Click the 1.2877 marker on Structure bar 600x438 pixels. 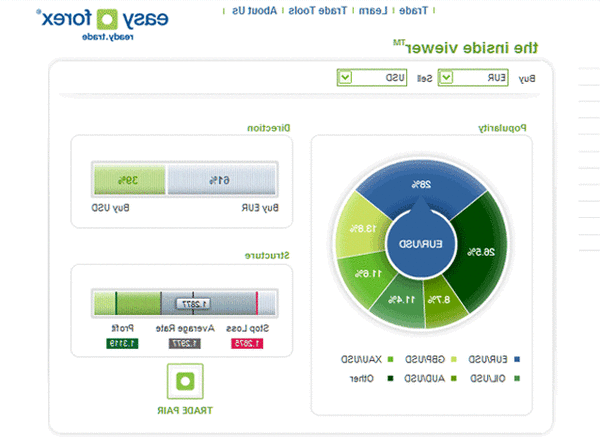[194, 304]
